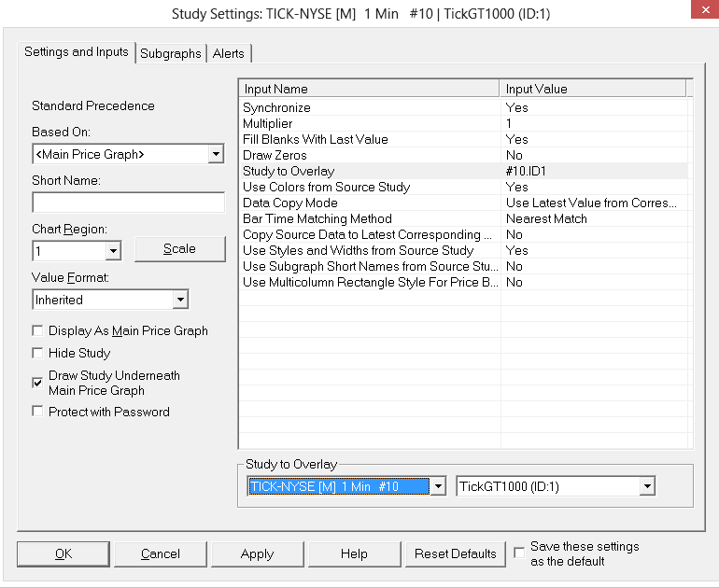Image resolution: width=719 pixels, height=588 pixels.
Task: Enable Display As Main Price Graph checkbox
Action: click(x=38, y=330)
